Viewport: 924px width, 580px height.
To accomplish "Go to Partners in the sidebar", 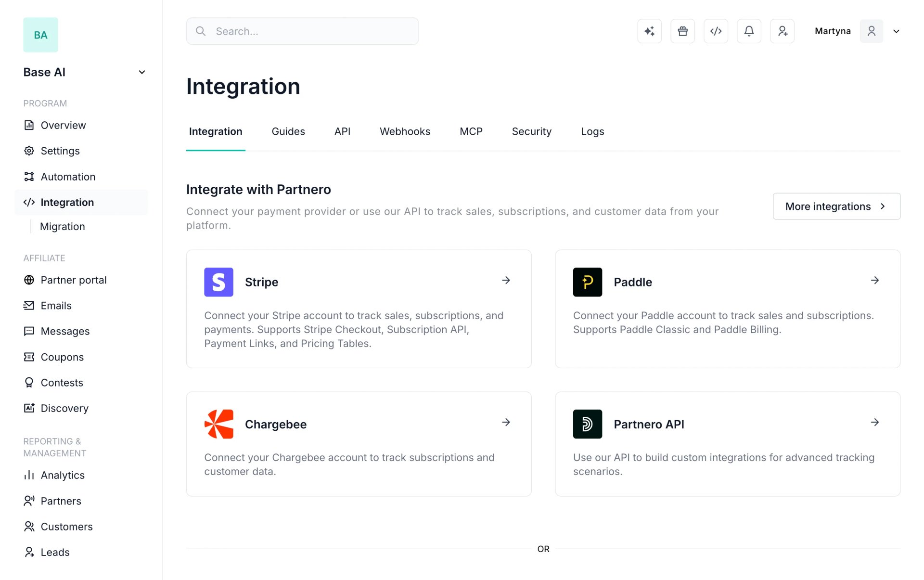I will 61,501.
